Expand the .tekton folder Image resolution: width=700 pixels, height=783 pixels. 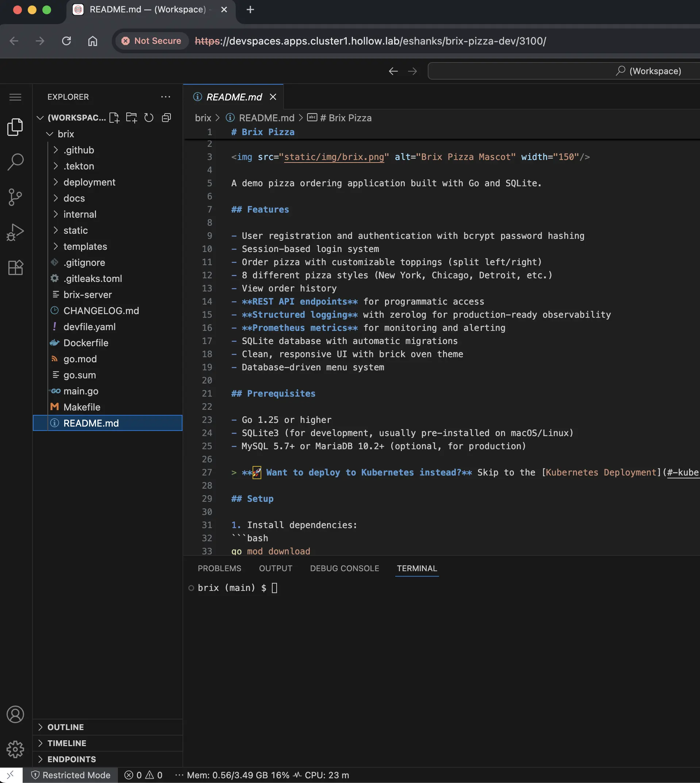(108, 166)
